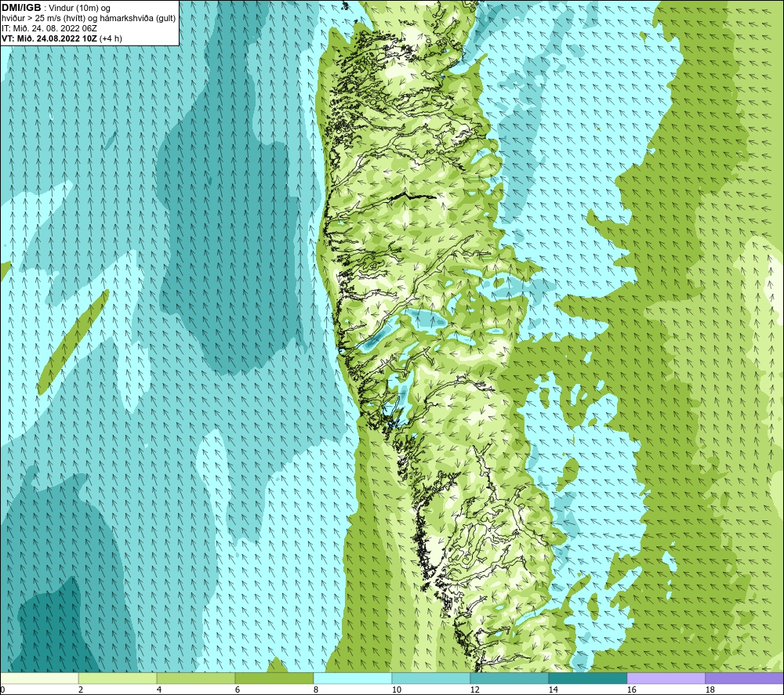Click the 2–4 m/s light green legend swatch
Viewport: 784px width, 695px height.
118,678
